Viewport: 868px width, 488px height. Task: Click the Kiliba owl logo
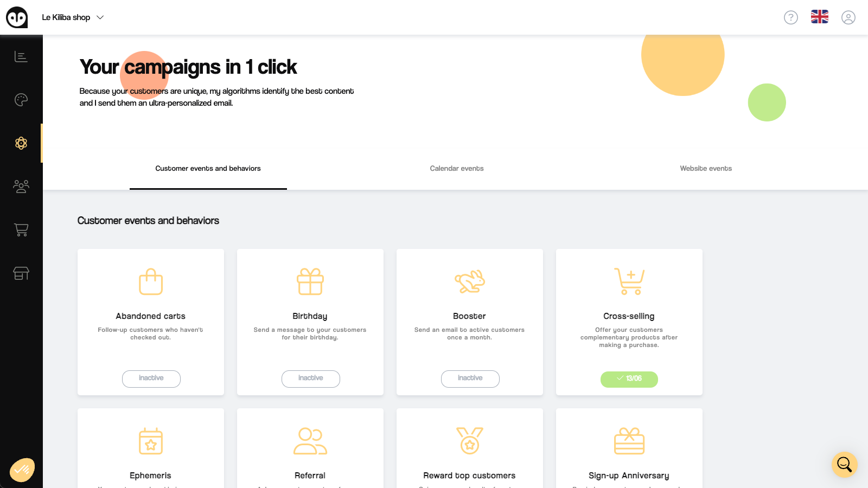pos(16,17)
